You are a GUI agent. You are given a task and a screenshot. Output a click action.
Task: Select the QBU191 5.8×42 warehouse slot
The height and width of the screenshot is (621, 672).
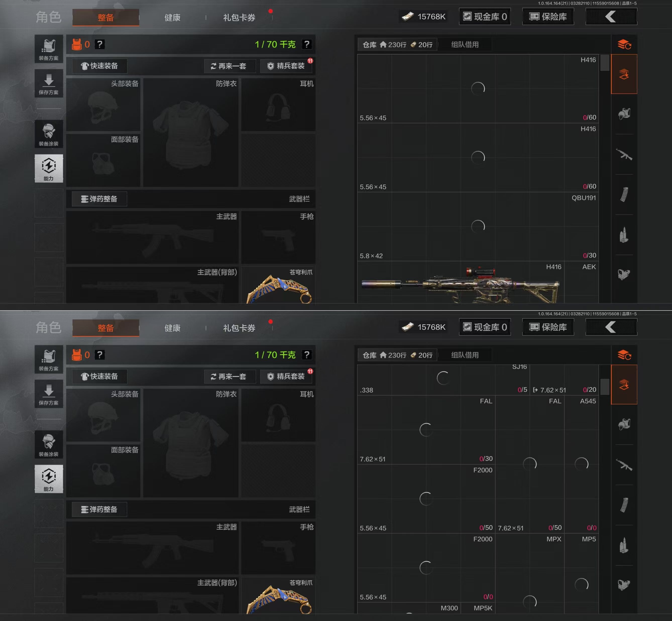pyautogui.click(x=478, y=227)
